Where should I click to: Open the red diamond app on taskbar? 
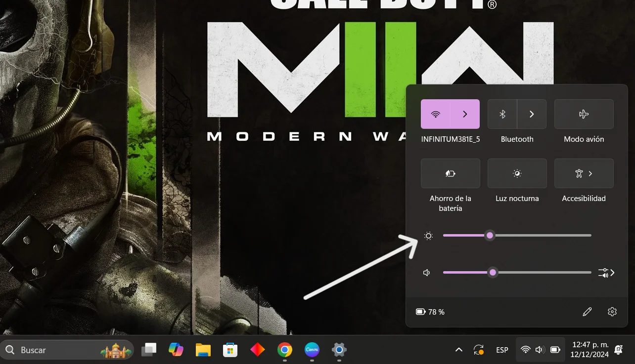tap(257, 350)
